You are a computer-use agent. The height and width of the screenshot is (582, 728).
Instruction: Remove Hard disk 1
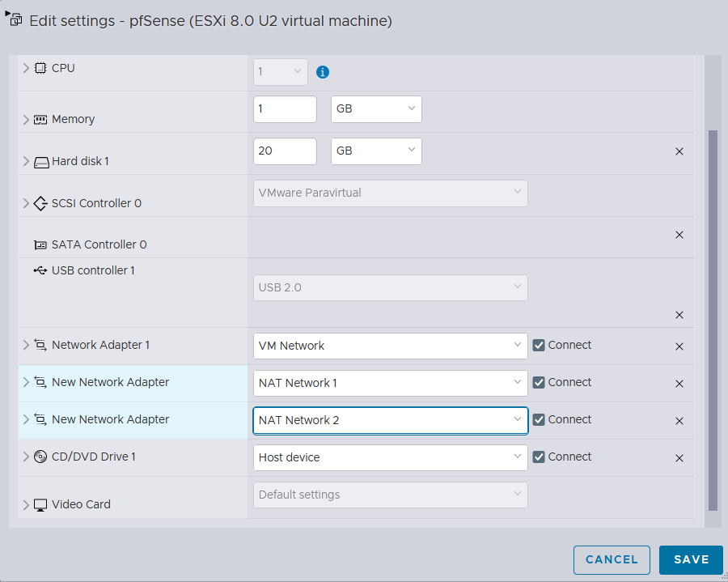pos(679,151)
